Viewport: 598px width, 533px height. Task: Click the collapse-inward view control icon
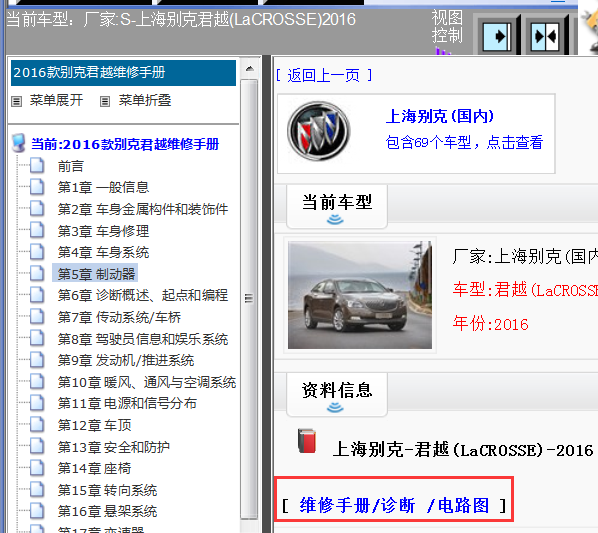pyautogui.click(x=545, y=37)
